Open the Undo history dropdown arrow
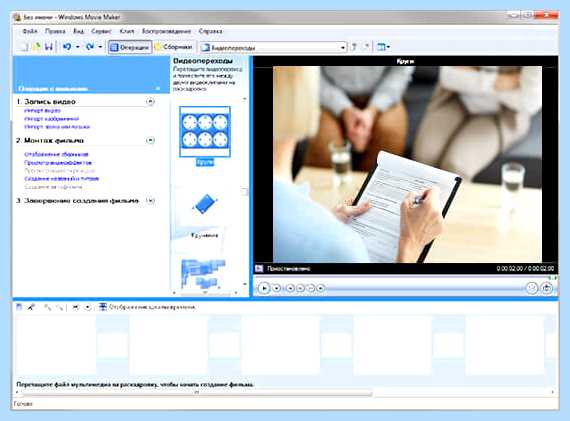 point(77,47)
